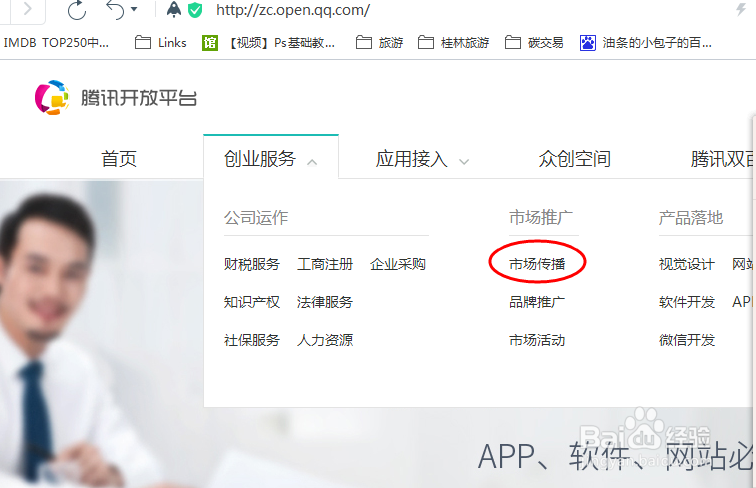Click the 市场活动 link
Viewport: 756px width, 488px height.
coord(537,340)
